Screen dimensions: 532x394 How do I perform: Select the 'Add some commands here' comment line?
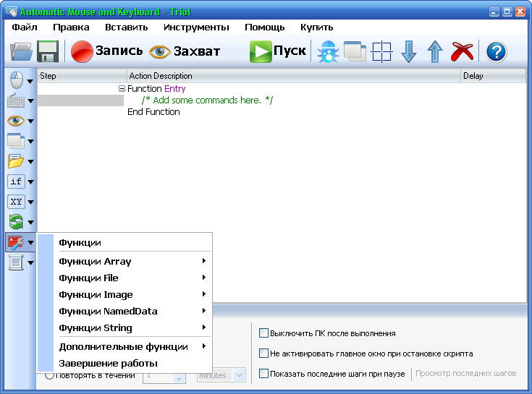point(207,100)
